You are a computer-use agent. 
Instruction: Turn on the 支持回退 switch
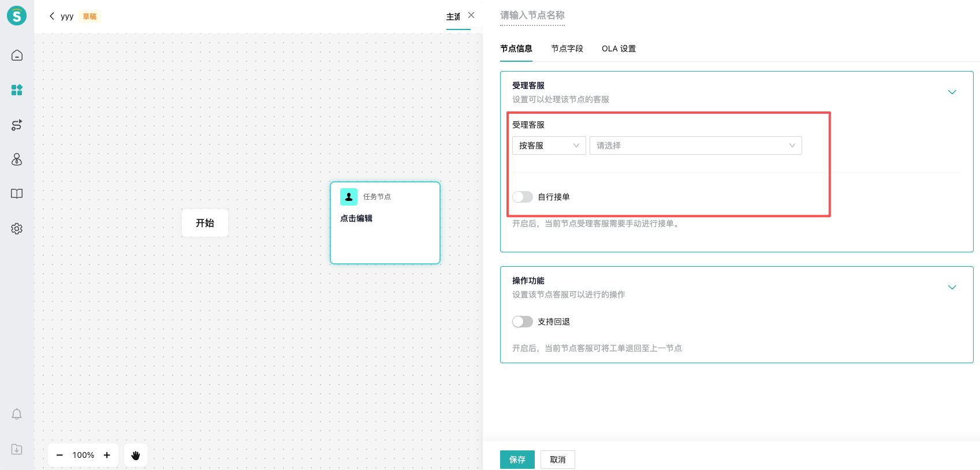pos(522,322)
